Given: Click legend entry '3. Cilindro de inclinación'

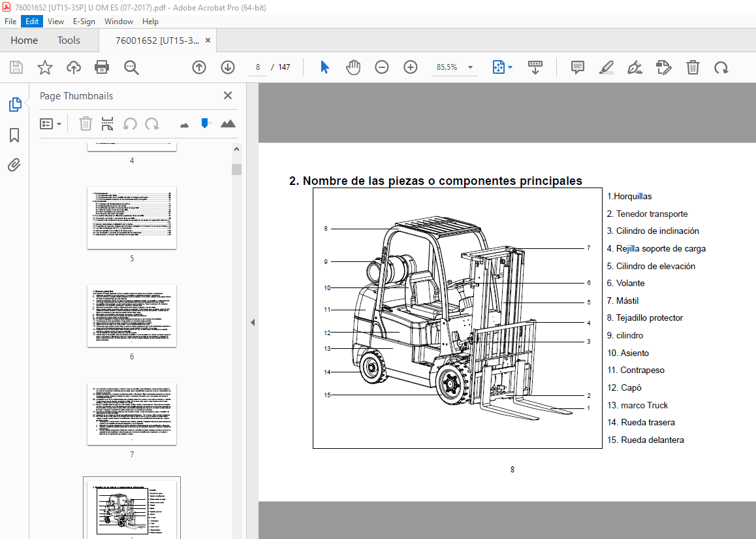Looking at the screenshot, I should tap(653, 231).
